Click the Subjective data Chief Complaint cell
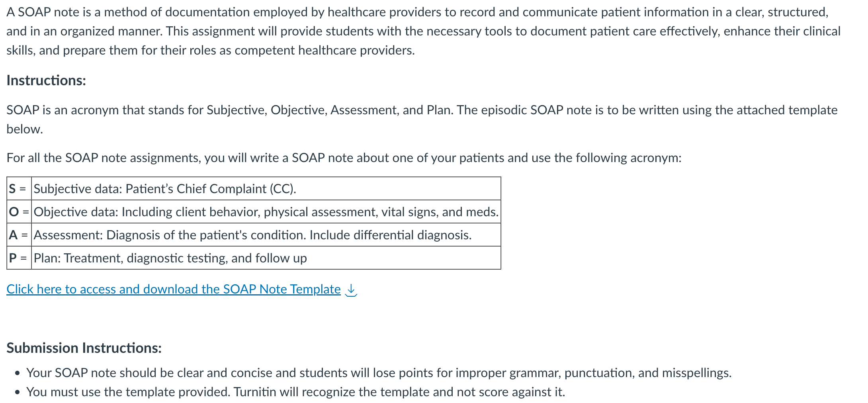This screenshot has width=868, height=403. point(266,189)
